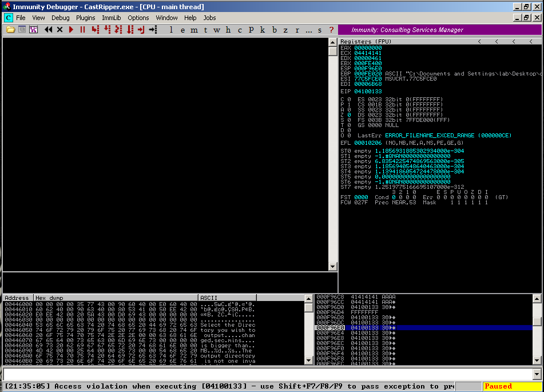Show Handles with the h button
The height and width of the screenshot is (392, 544).
pos(228,30)
